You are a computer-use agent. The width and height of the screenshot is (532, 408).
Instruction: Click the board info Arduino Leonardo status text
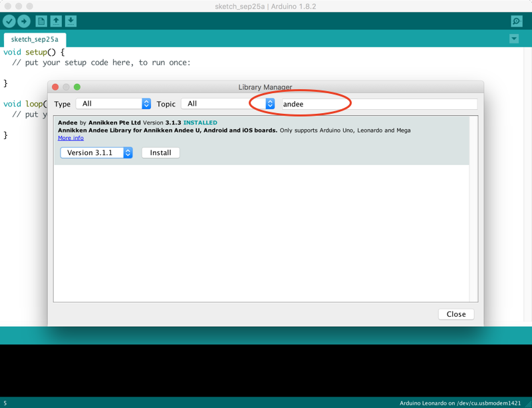[x=460, y=403]
